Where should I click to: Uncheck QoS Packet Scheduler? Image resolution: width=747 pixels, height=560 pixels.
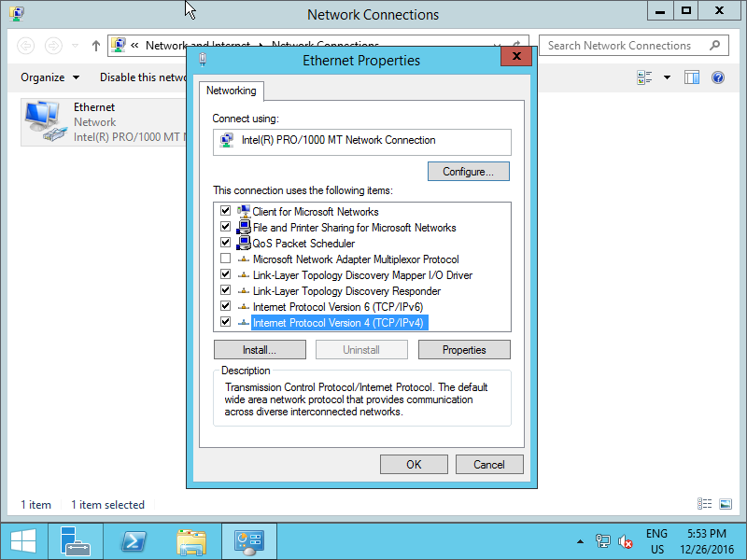click(x=225, y=243)
